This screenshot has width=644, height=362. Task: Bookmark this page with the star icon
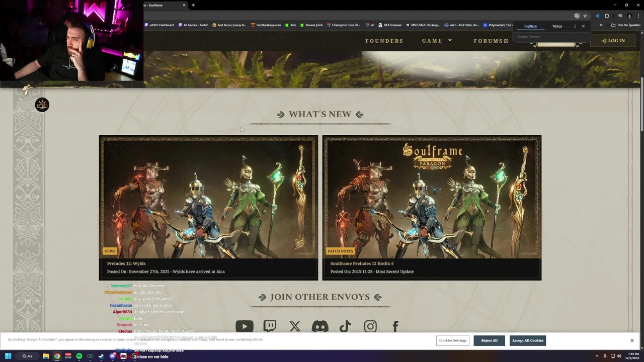coord(585,16)
